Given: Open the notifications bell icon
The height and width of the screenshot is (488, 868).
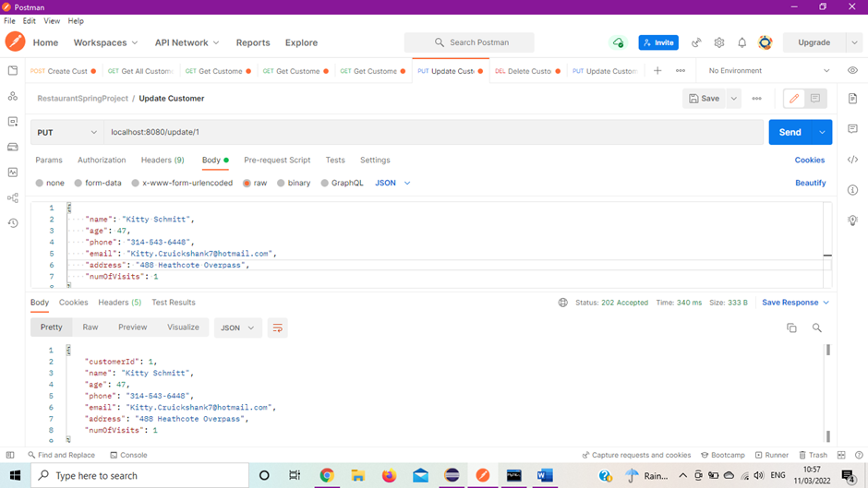Looking at the screenshot, I should point(741,42).
